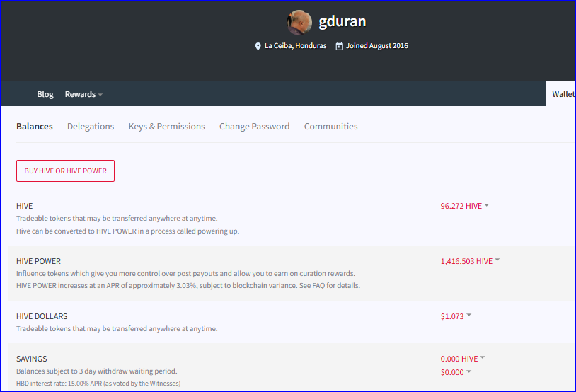Click the calendar icon beside Joined August 2016
Screen dimensions: 576x392
pos(340,46)
